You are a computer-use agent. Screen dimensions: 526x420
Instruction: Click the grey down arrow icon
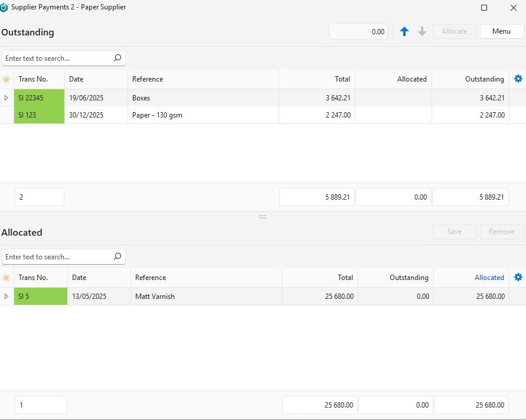(x=422, y=32)
